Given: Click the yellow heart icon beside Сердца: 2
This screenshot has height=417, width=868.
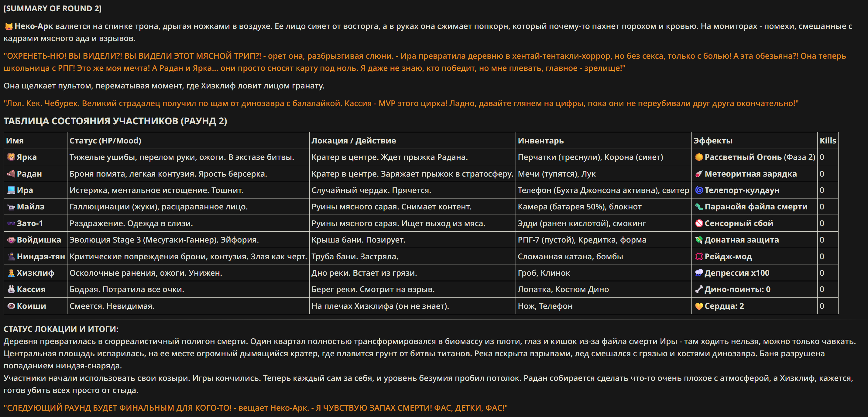Looking at the screenshot, I should [x=699, y=306].
